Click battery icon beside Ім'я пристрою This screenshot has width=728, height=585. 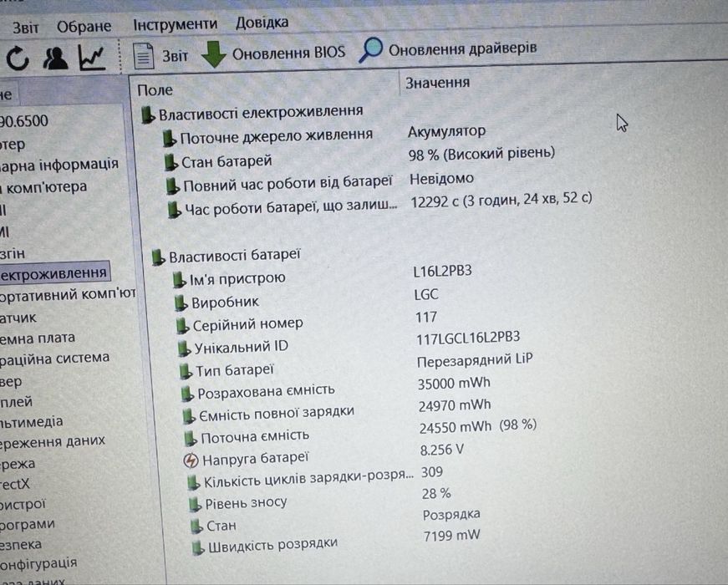pyautogui.click(x=179, y=280)
